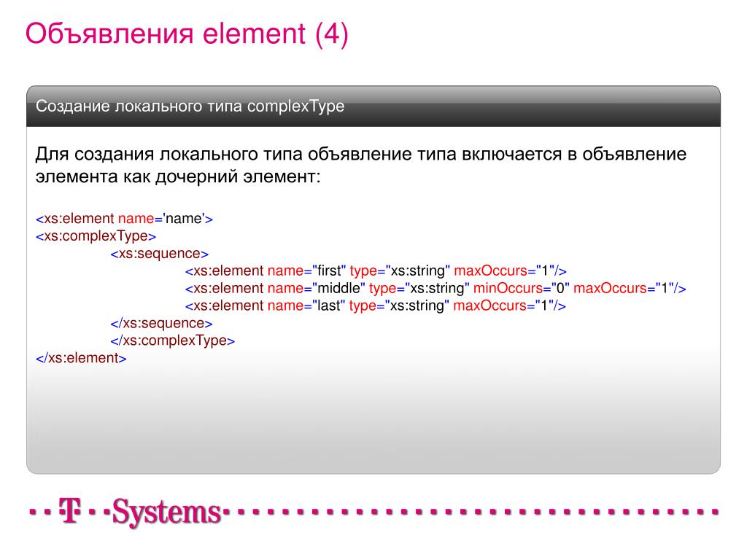Select the xs:element line with name="last"
Viewport: 747px width, 560px height.
tap(376, 306)
